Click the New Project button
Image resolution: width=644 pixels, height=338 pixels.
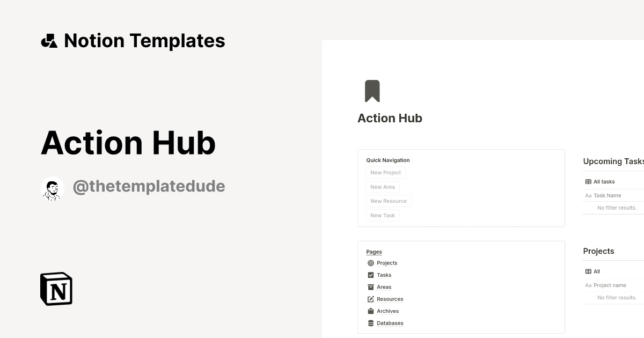click(385, 172)
